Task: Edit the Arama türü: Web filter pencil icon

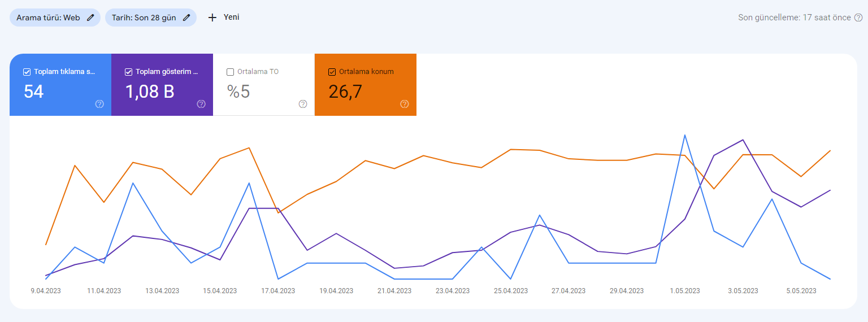Action: pos(91,18)
